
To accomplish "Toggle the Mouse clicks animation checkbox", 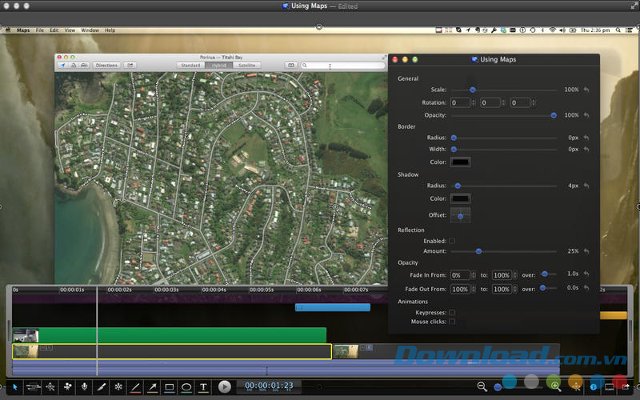I will pyautogui.click(x=452, y=322).
